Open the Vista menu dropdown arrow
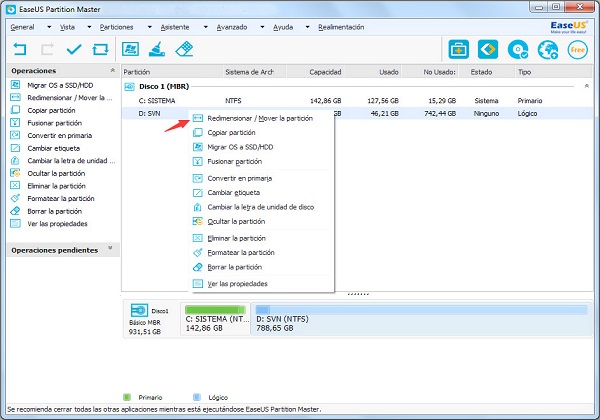600x420 pixels. coord(89,27)
